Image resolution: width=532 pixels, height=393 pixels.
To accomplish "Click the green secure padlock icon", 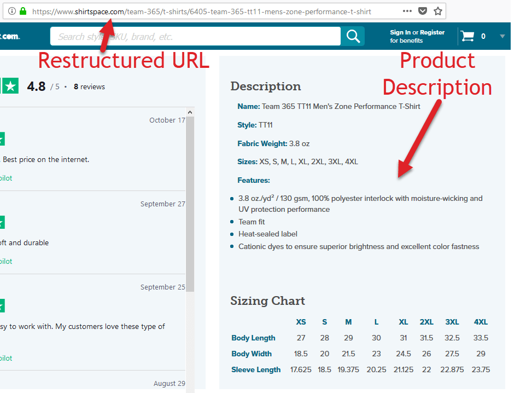I will coord(23,11).
